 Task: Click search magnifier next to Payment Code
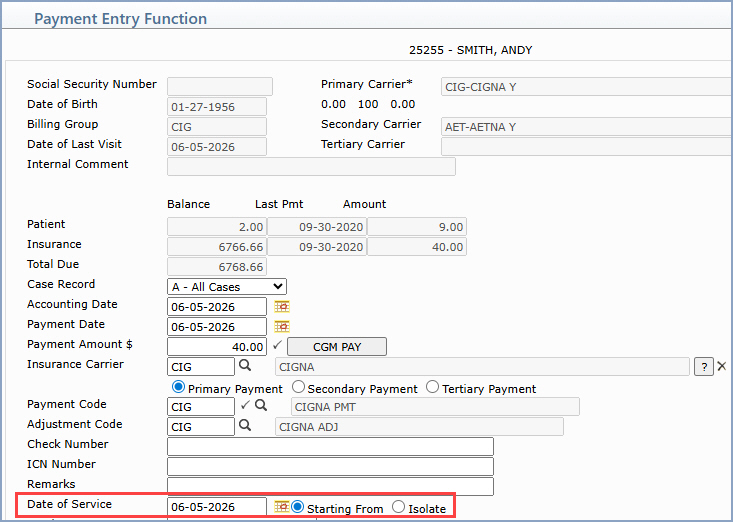click(x=261, y=405)
